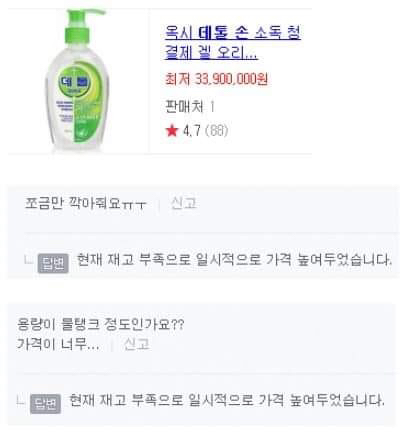Click the second 답변 badge icon

coord(45,404)
